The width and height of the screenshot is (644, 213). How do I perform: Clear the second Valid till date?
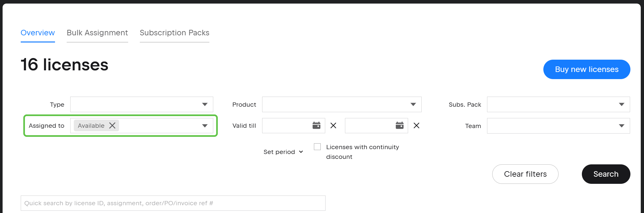pos(416,125)
